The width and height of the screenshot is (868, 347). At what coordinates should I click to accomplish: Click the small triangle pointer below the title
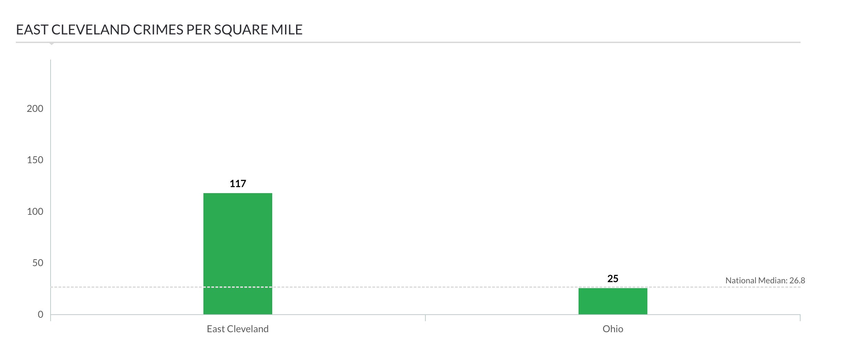coord(52,44)
